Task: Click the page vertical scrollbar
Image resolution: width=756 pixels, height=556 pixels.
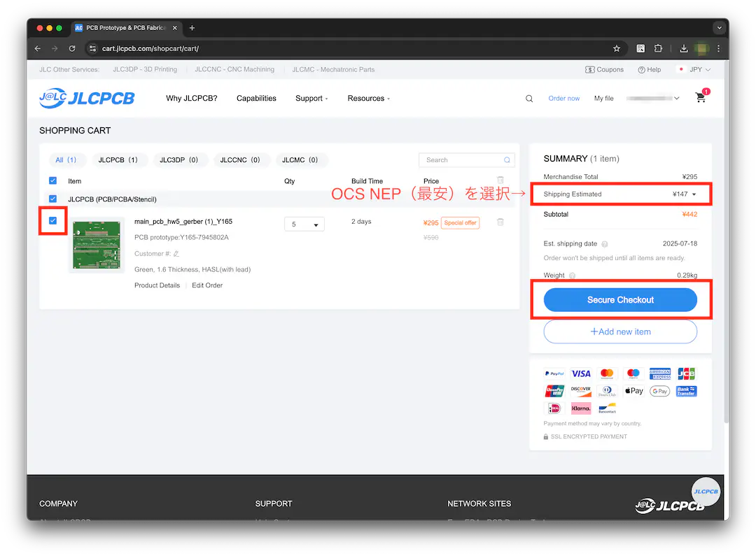Action: tap(726, 241)
